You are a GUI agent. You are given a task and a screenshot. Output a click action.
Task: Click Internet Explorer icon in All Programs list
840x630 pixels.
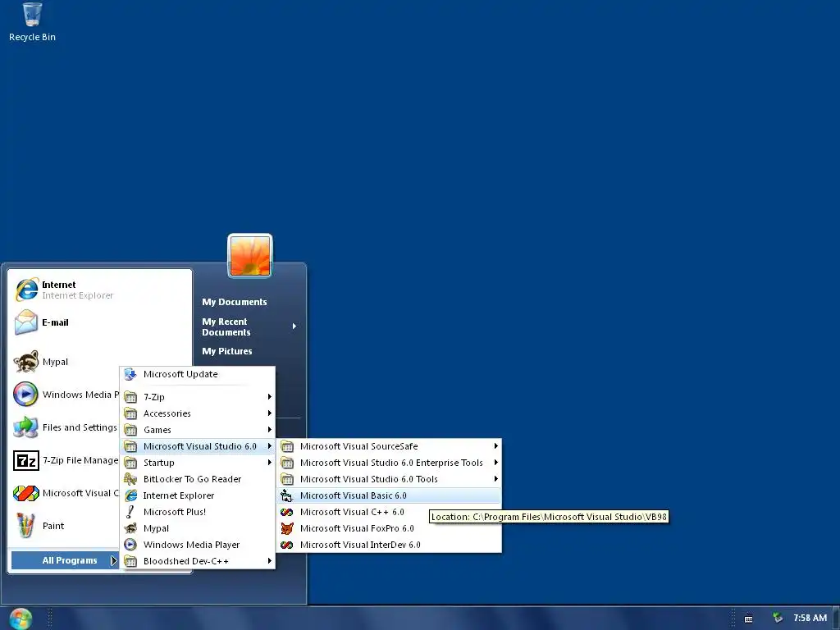[x=130, y=495]
